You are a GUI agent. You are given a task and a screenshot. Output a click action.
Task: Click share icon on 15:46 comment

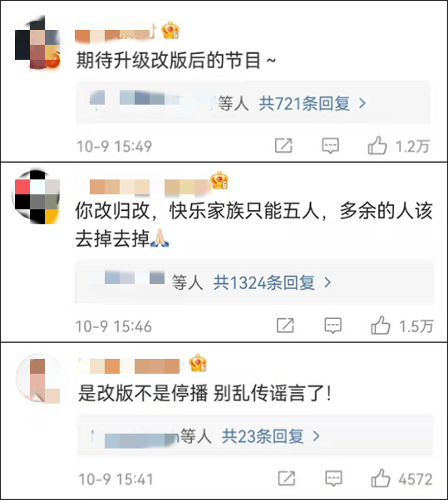[285, 326]
